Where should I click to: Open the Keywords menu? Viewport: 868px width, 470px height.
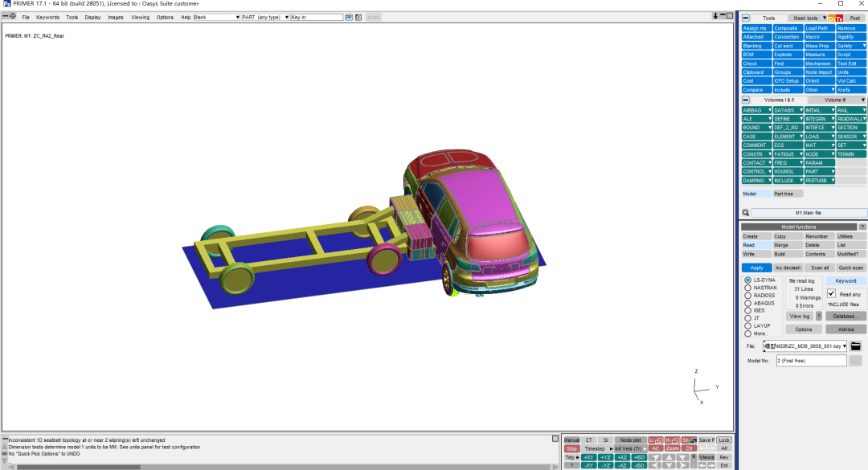(x=47, y=17)
